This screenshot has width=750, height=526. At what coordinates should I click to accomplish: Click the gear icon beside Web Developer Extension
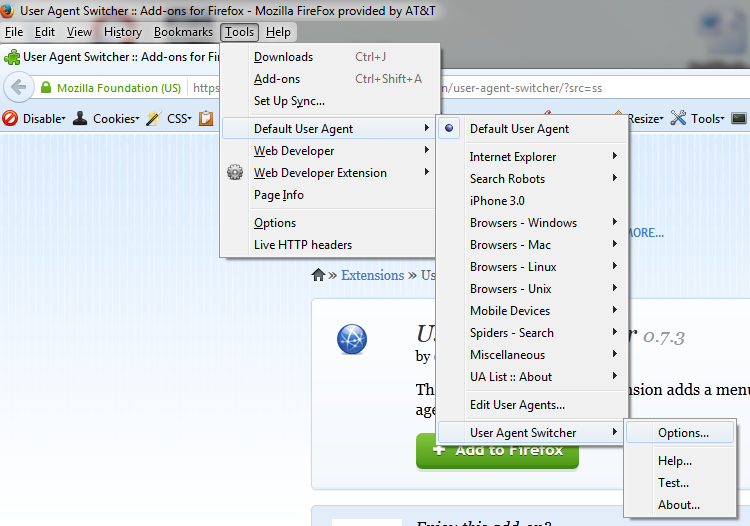pos(235,172)
